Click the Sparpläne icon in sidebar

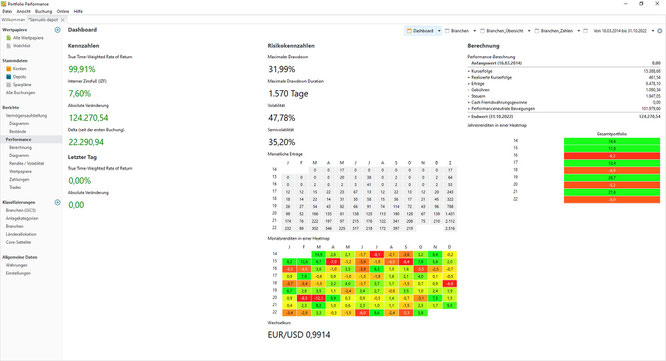8,85
